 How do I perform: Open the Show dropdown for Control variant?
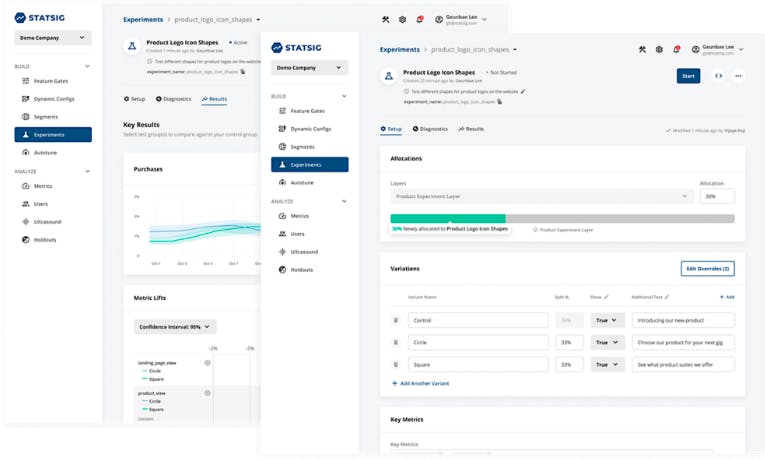(x=608, y=320)
